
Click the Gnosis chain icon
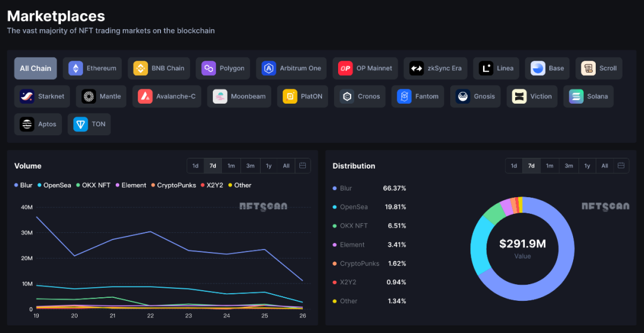(463, 97)
